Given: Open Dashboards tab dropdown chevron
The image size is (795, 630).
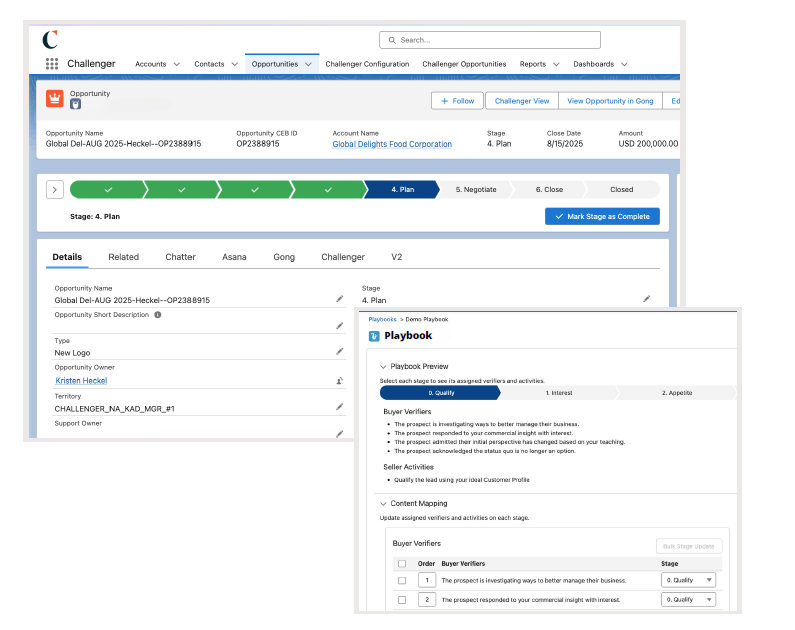Looking at the screenshot, I should click(x=624, y=64).
